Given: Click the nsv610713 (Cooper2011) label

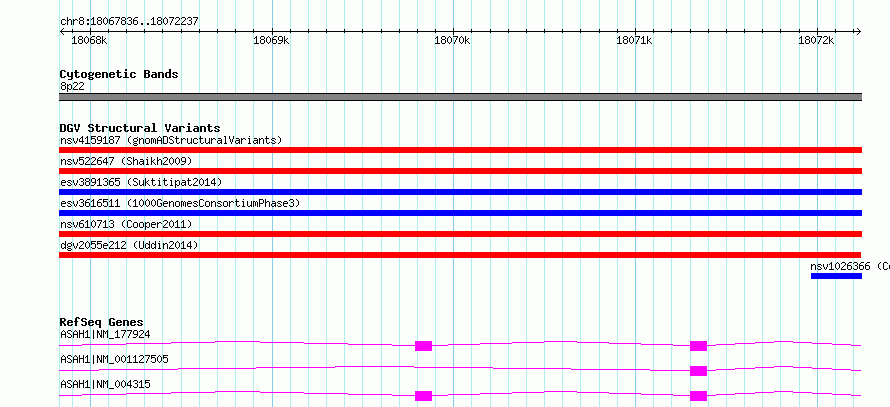Looking at the screenshot, I should click(126, 224).
